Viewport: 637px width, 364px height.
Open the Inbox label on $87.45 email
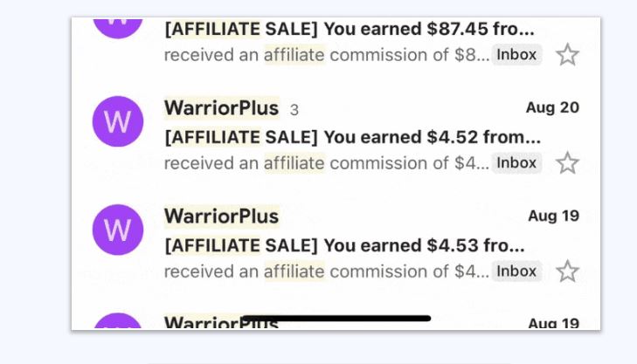click(516, 55)
